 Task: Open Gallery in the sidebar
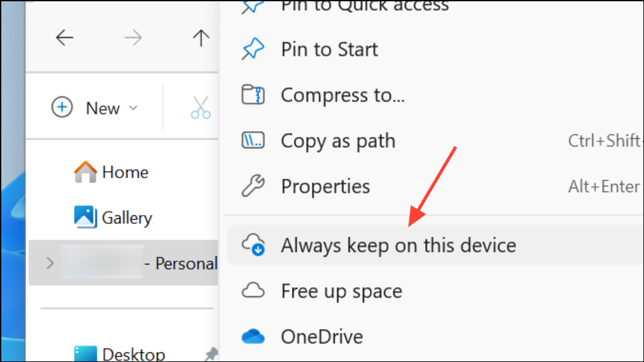click(x=113, y=217)
